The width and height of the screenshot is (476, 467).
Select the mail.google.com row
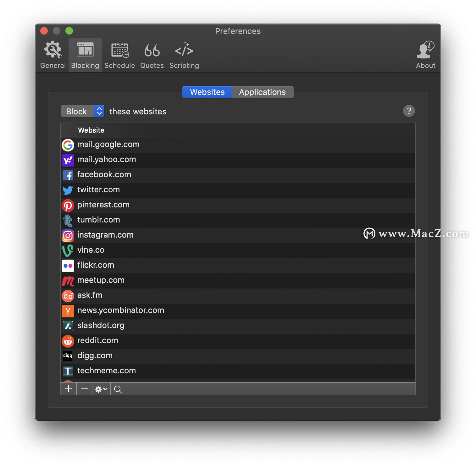(238, 145)
